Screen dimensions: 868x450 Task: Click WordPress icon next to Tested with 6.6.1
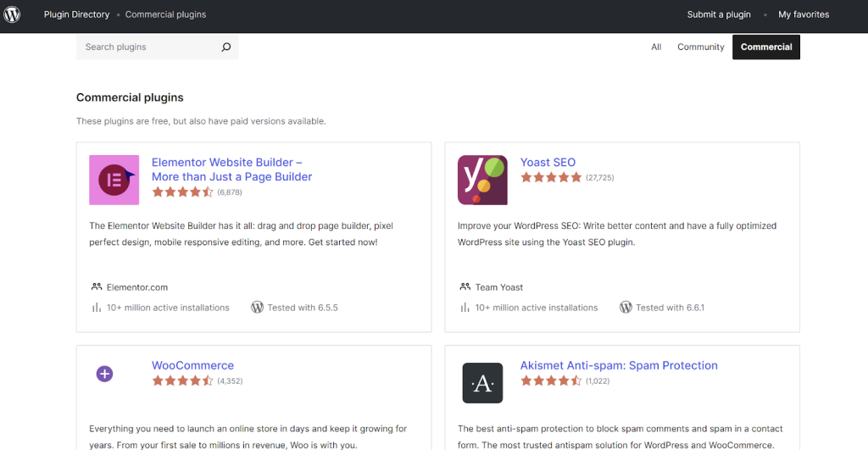point(626,307)
